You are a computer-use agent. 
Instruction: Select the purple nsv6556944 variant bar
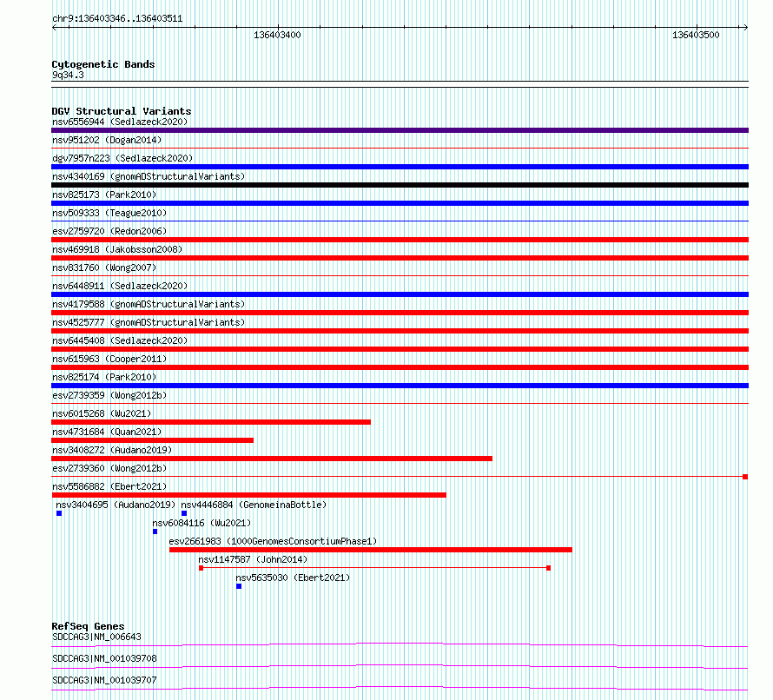(x=400, y=130)
